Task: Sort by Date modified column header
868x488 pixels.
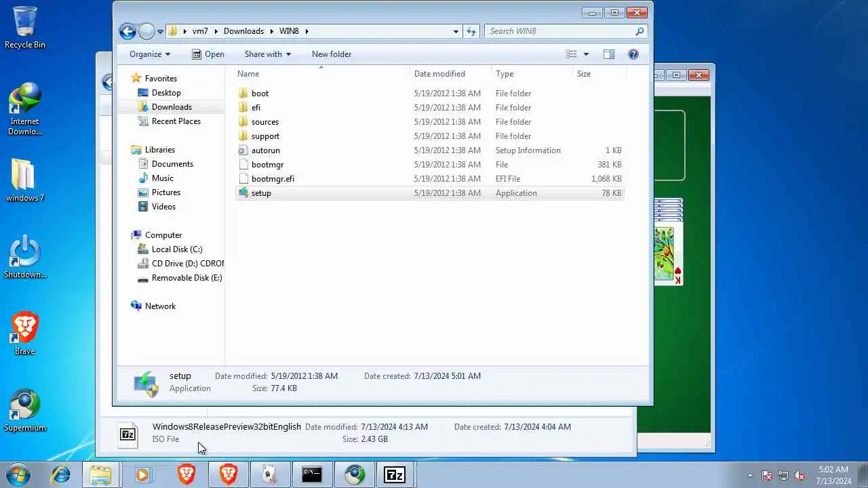Action: pos(450,74)
